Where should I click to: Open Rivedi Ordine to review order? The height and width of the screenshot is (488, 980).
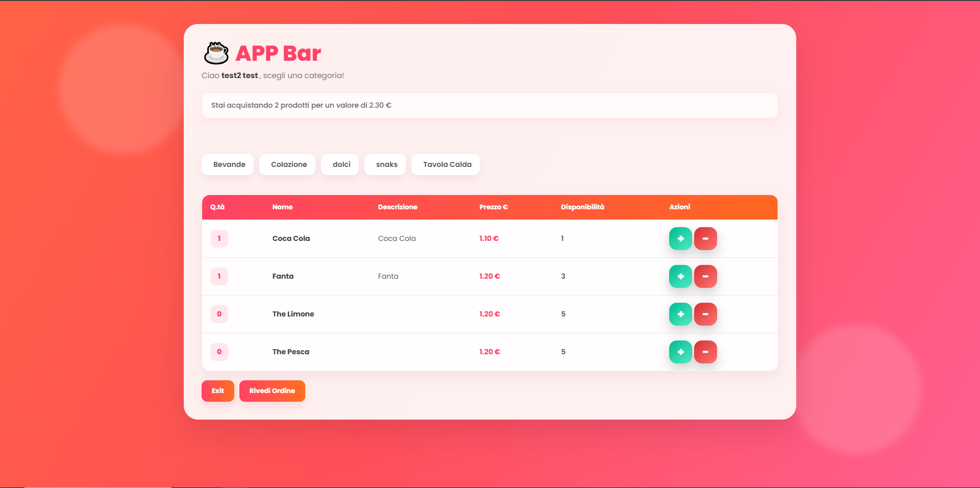272,391
